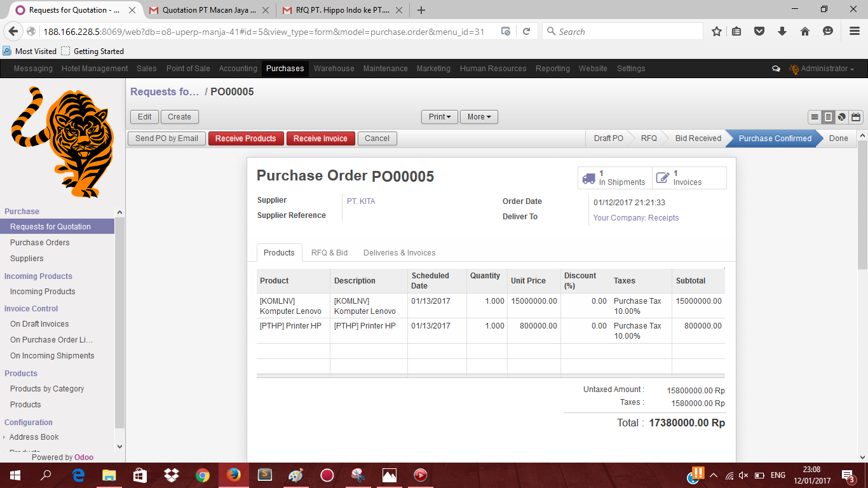The width and height of the screenshot is (868, 488).
Task: Open the Getting Started bookmark
Action: [x=93, y=51]
